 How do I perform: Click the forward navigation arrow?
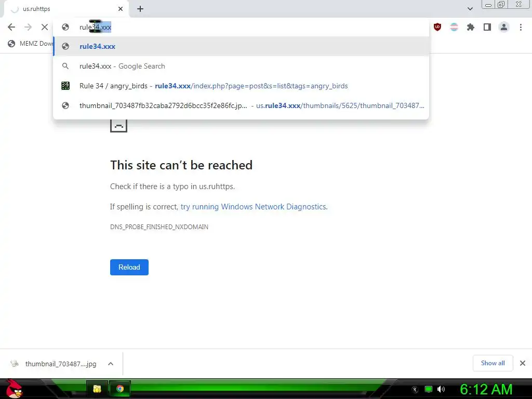tap(28, 27)
